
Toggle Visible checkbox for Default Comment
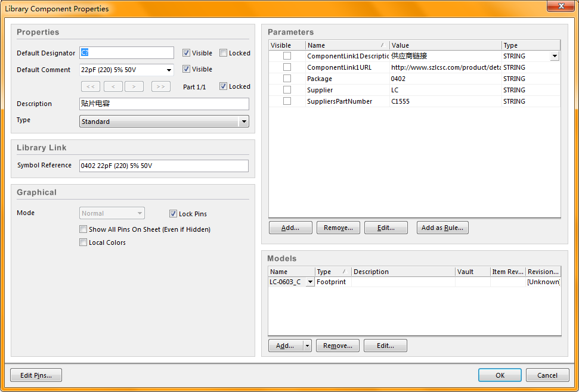coord(186,69)
